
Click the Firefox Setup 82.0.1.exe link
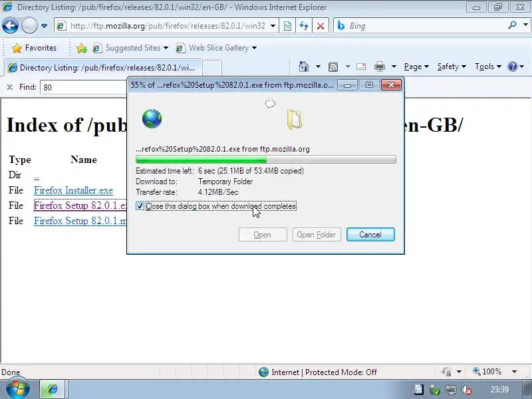[x=80, y=205]
